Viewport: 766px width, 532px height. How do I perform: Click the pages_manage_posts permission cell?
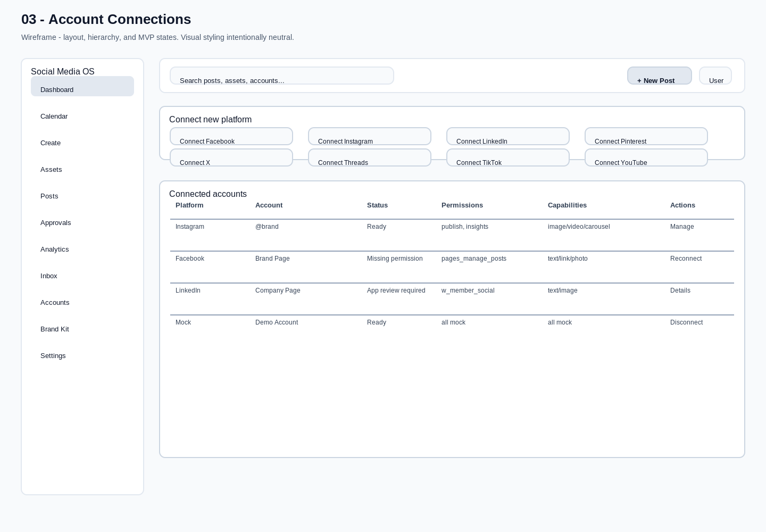[x=474, y=259]
